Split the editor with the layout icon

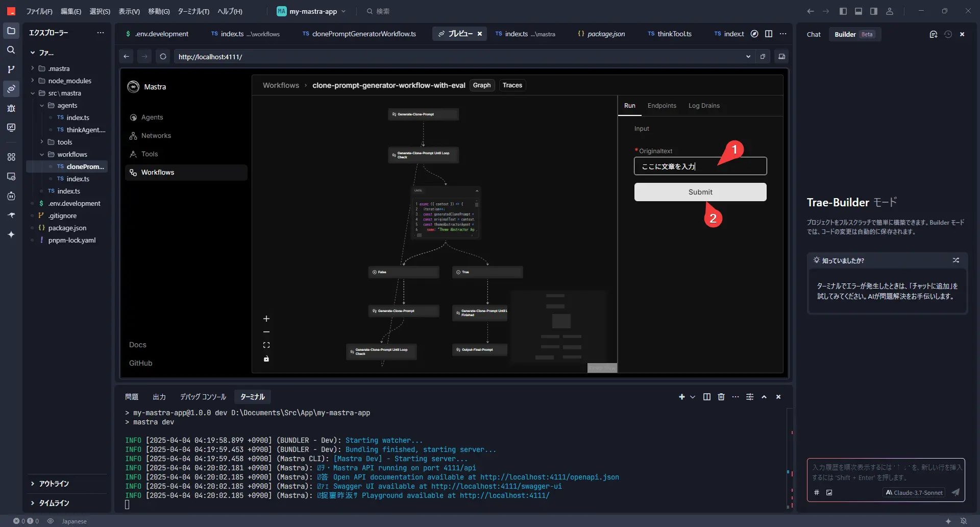tap(768, 34)
